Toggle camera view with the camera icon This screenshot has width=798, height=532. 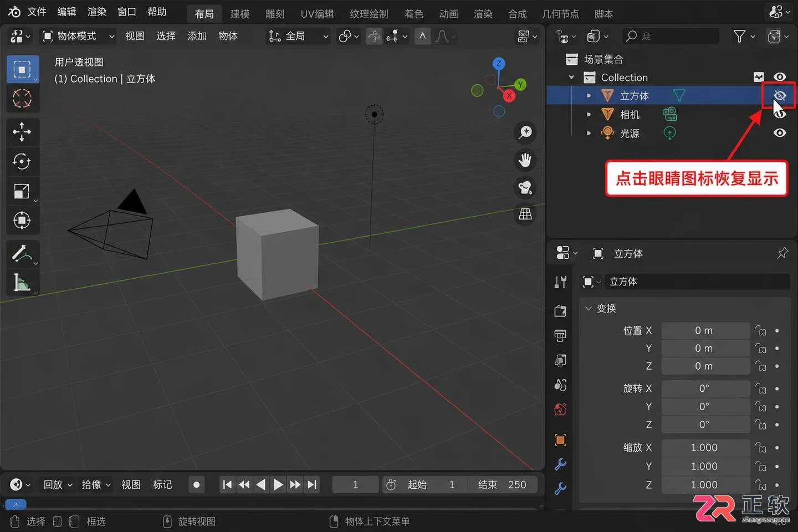coord(525,187)
